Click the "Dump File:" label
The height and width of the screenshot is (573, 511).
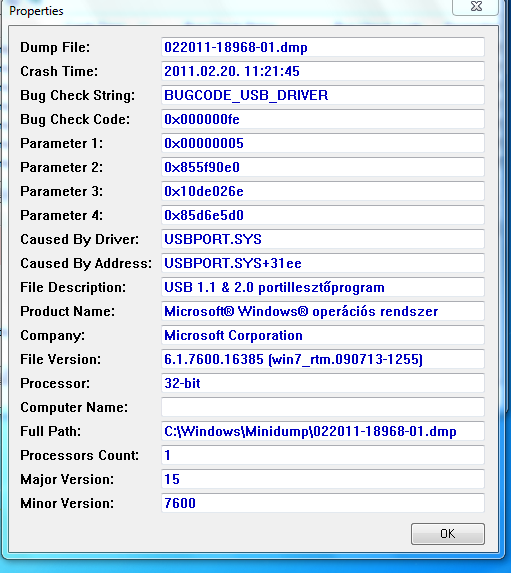tap(55, 48)
